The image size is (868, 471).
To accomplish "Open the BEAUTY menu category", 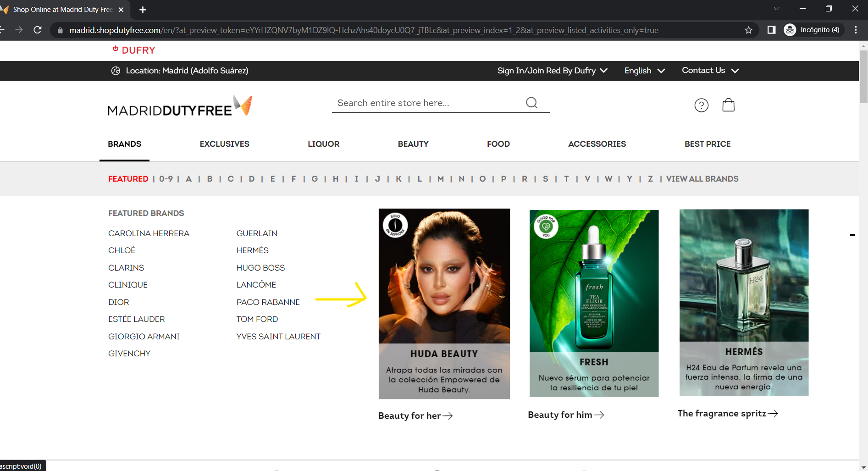I will click(x=413, y=144).
